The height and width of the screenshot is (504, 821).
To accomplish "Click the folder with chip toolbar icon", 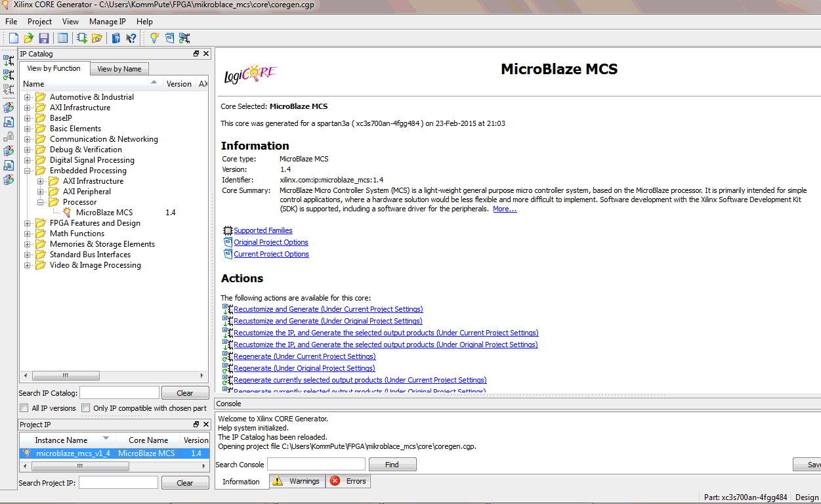I will coord(97,38).
